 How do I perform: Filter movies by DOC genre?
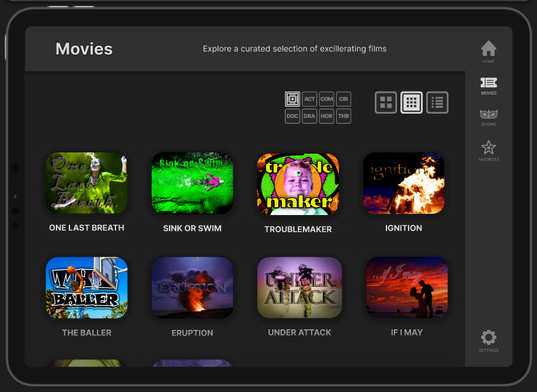(292, 116)
